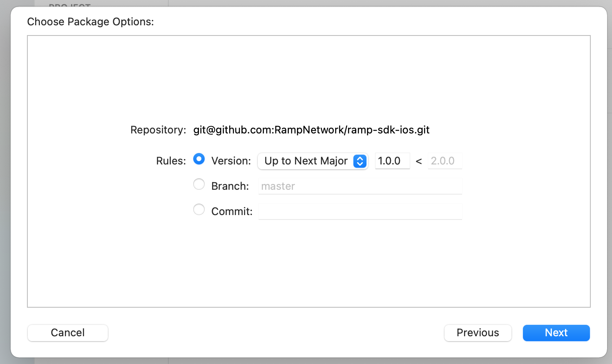The height and width of the screenshot is (364, 612).
Task: Proceed with the Next button
Action: pyautogui.click(x=556, y=333)
